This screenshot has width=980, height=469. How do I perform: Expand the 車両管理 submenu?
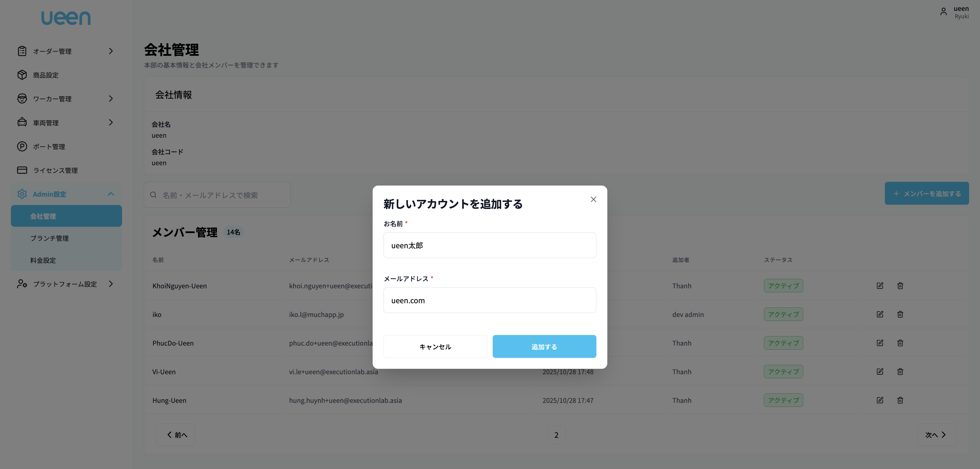pos(111,122)
